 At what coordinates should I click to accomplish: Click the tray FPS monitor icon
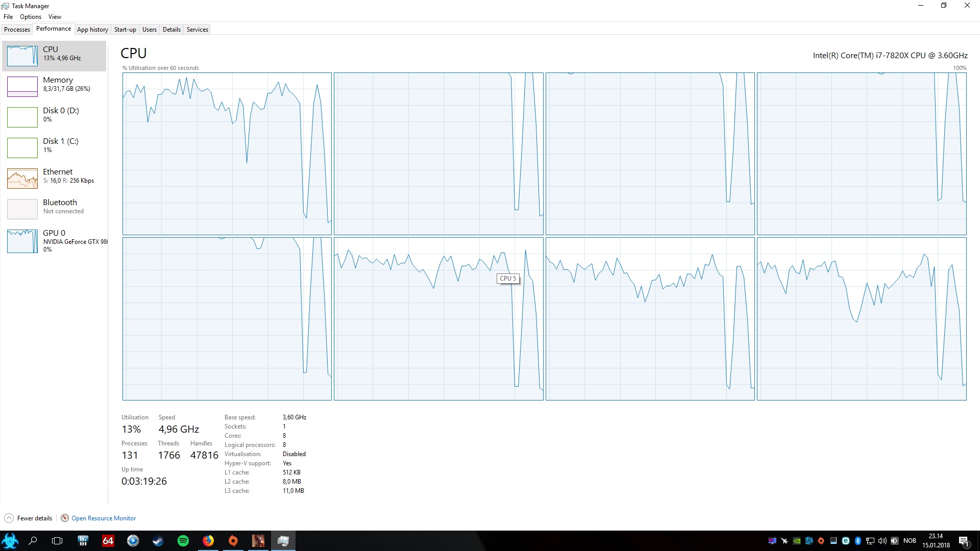pos(772,541)
